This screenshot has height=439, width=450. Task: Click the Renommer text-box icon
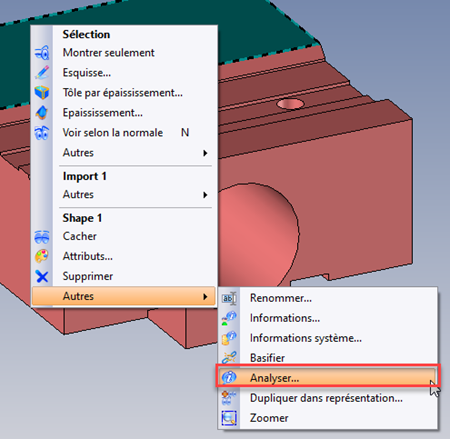[x=229, y=298]
